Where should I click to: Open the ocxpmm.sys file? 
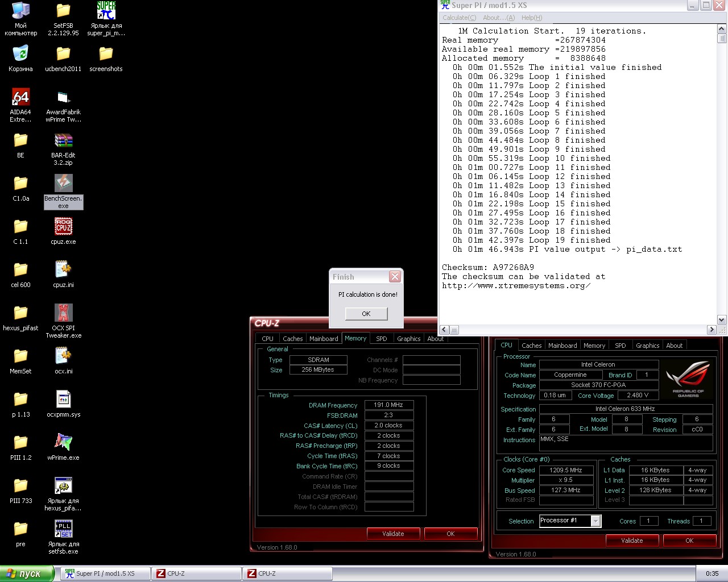click(x=63, y=404)
